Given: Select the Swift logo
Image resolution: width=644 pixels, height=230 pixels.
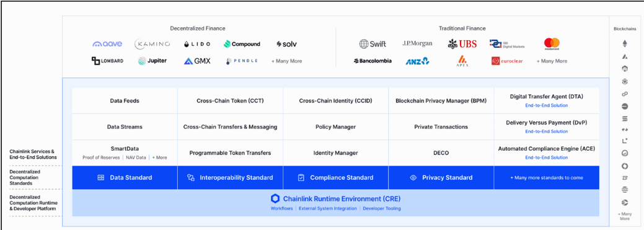Looking at the screenshot, I should coord(373,44).
